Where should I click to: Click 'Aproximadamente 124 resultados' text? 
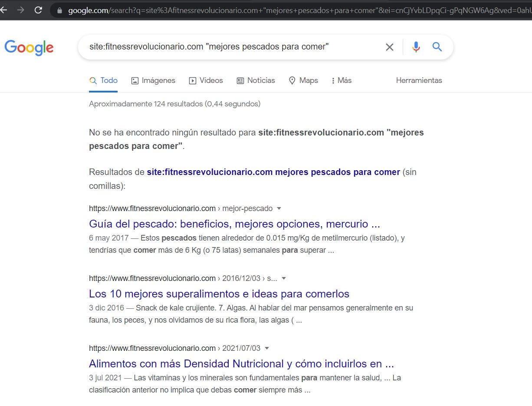174,104
